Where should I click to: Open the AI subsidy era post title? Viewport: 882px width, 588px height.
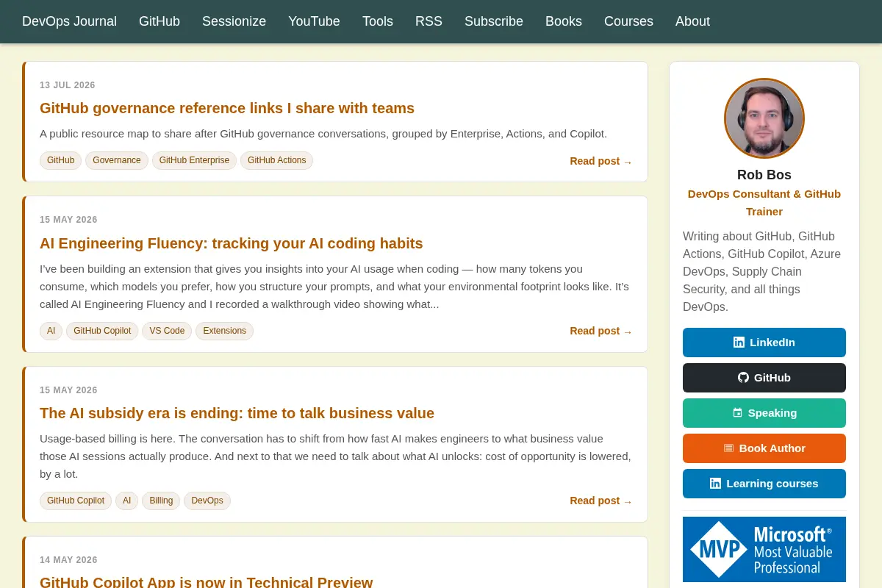pos(237,413)
